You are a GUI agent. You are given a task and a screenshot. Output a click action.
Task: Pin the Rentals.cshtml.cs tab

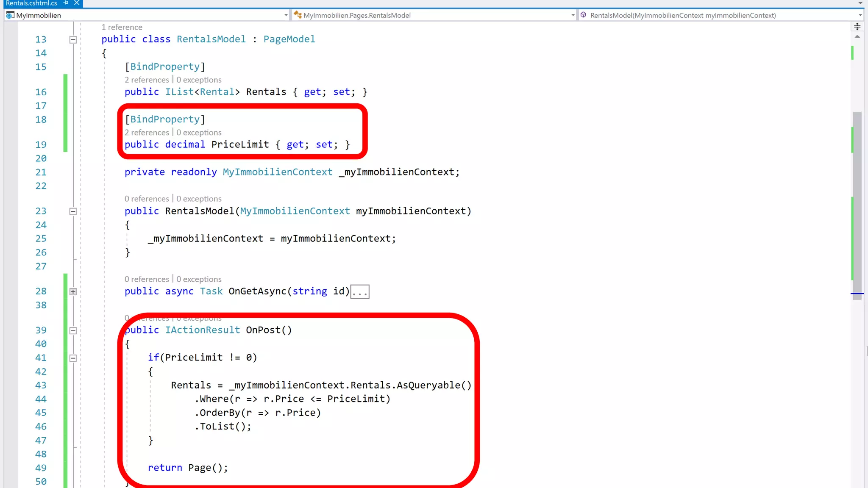pos(66,3)
